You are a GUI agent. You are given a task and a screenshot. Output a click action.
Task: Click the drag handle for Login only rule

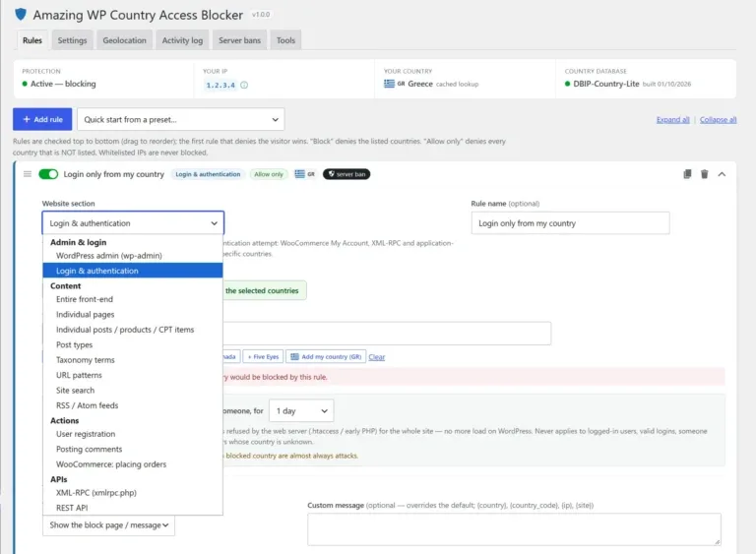point(28,174)
